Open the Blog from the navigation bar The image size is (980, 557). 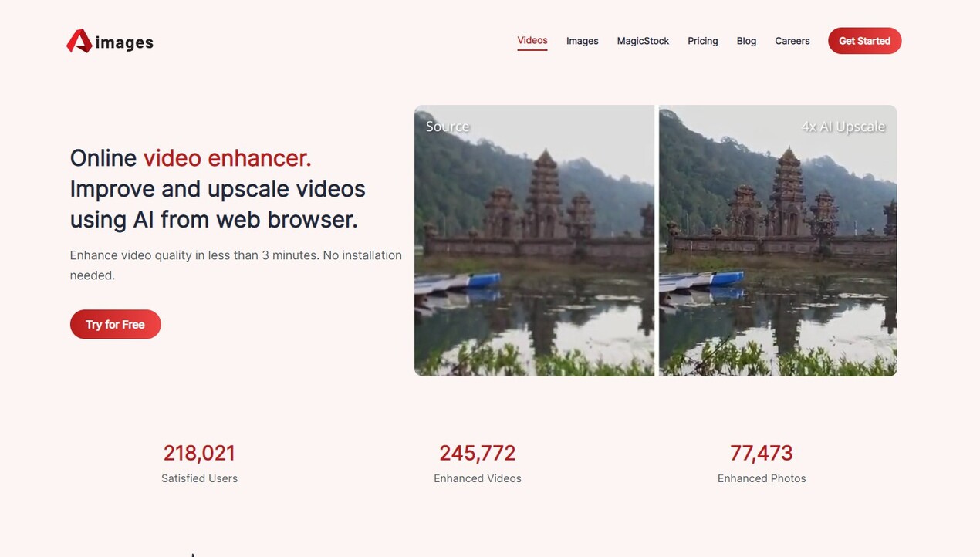coord(746,40)
